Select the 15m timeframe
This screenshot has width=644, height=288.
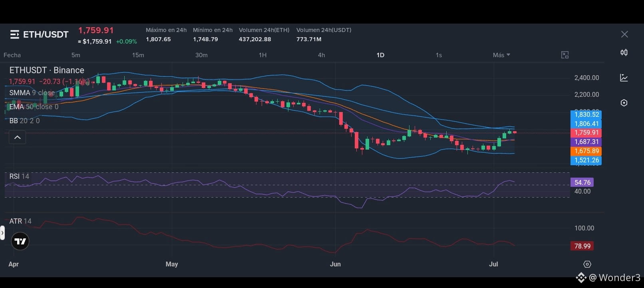click(138, 55)
